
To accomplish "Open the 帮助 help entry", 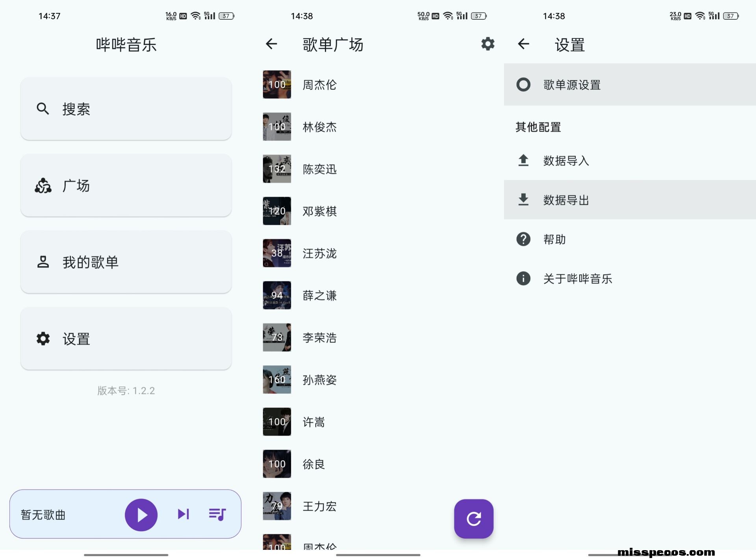I will click(x=630, y=239).
